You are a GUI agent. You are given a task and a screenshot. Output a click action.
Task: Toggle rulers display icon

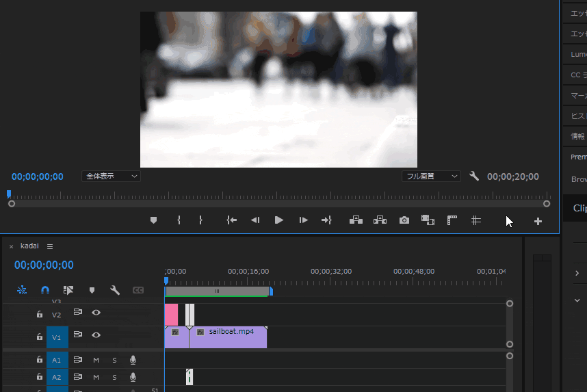[452, 220]
